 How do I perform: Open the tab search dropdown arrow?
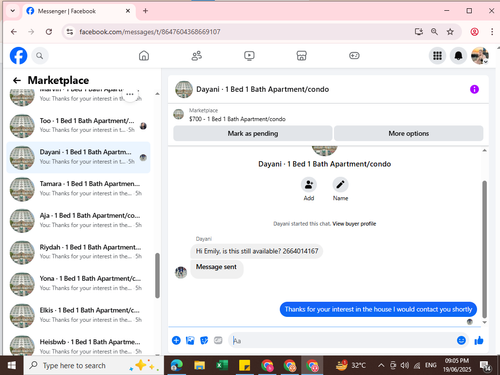pos(13,11)
